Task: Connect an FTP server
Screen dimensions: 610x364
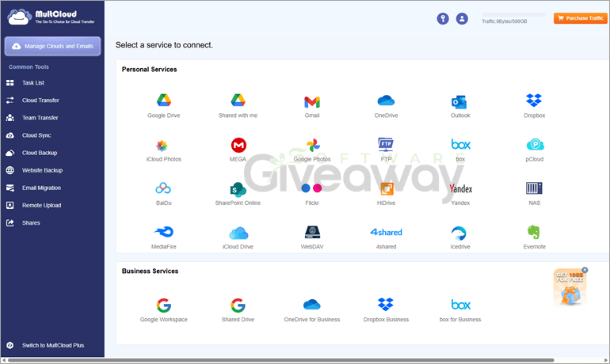Action: point(386,145)
